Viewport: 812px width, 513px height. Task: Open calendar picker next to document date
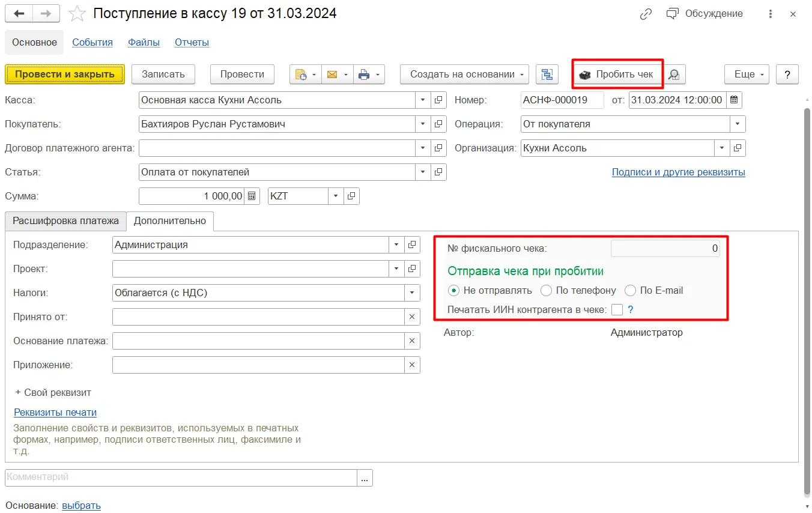735,100
